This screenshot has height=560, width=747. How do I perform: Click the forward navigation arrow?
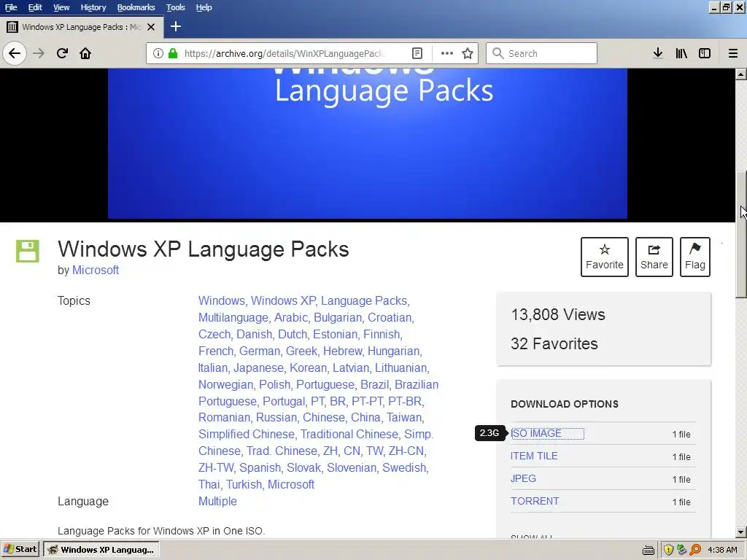[39, 53]
